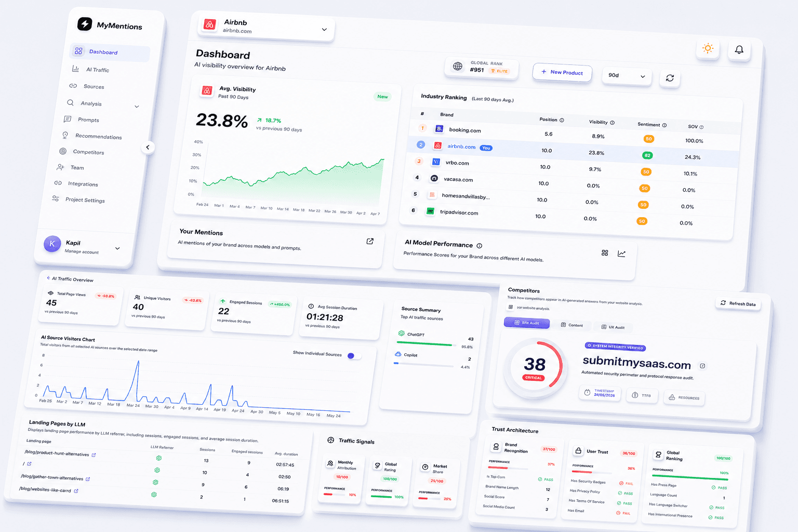Open /blog/product-hunt-alternatives landing page link
The image size is (798, 532).
[57, 454]
